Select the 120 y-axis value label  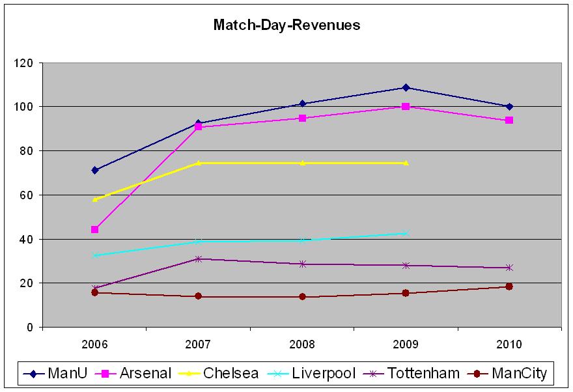tap(24, 63)
